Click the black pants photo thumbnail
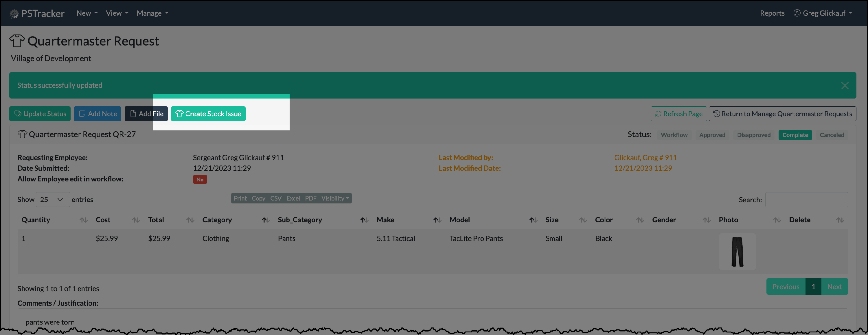Viewport: 868px width, 335px height. [737, 251]
